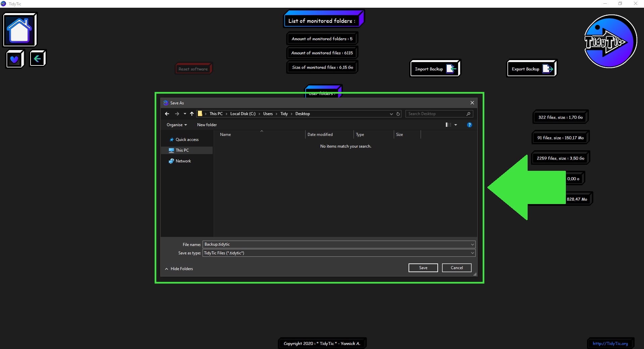The width and height of the screenshot is (644, 349).
Task: Select This PC in the address path
Action: click(216, 114)
